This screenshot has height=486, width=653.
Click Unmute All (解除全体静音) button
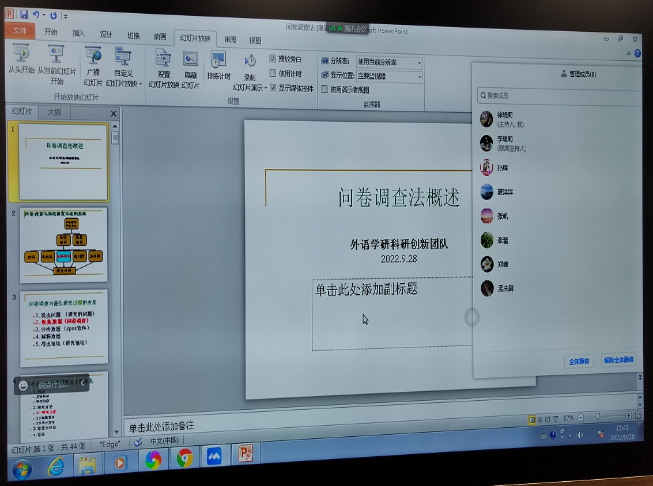pos(619,359)
